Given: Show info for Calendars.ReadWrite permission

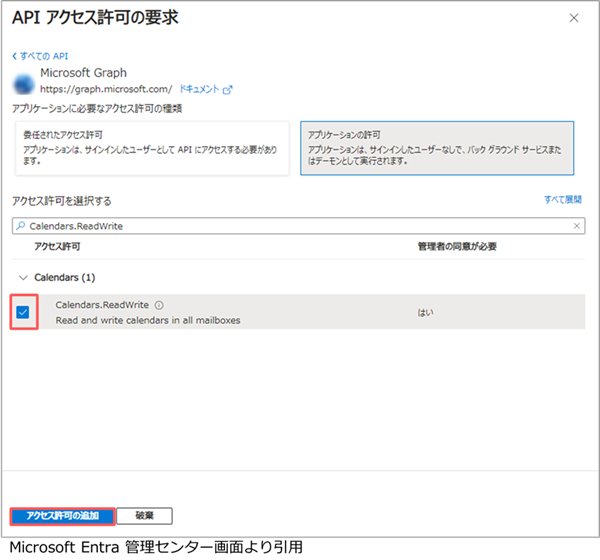Looking at the screenshot, I should (x=160, y=306).
